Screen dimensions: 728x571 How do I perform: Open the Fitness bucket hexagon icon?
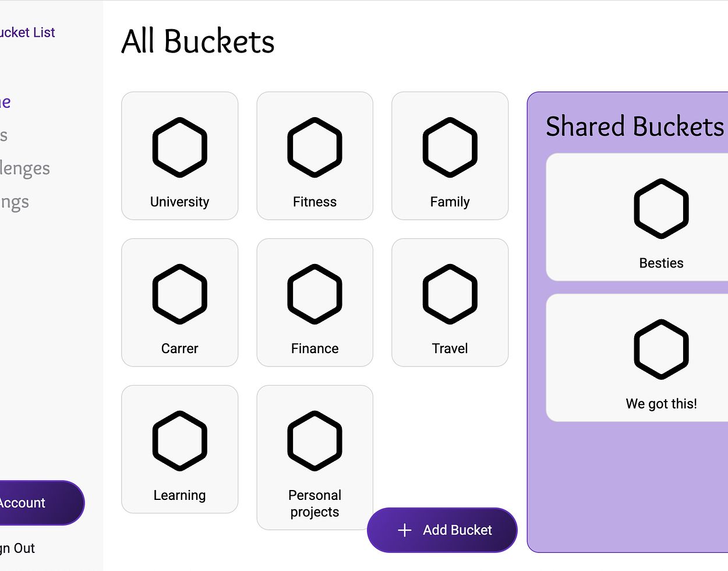314,147
